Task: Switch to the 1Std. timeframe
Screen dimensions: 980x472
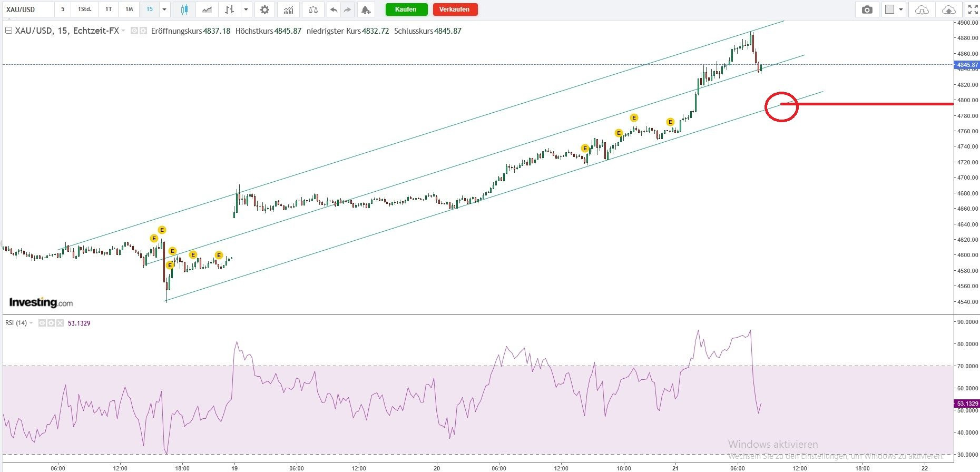Action: (x=84, y=9)
